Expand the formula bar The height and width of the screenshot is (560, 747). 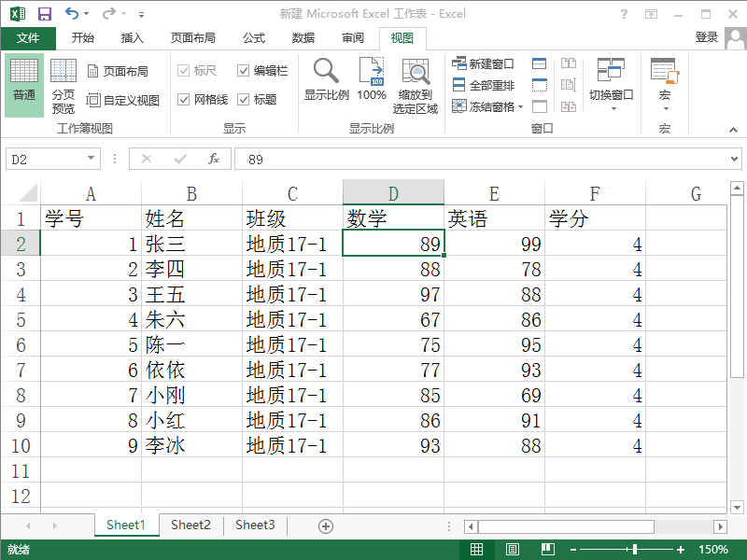tap(734, 159)
